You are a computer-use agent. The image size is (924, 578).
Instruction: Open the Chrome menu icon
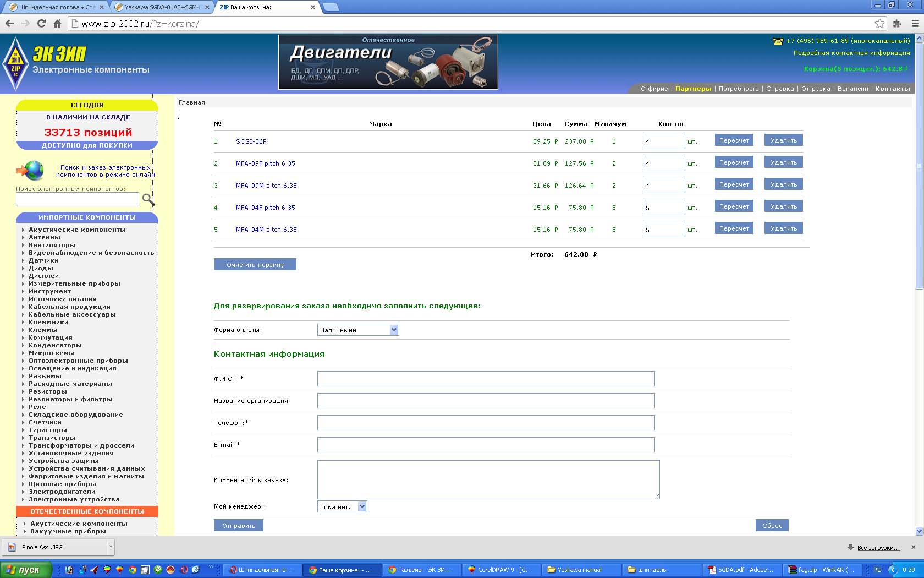(915, 24)
